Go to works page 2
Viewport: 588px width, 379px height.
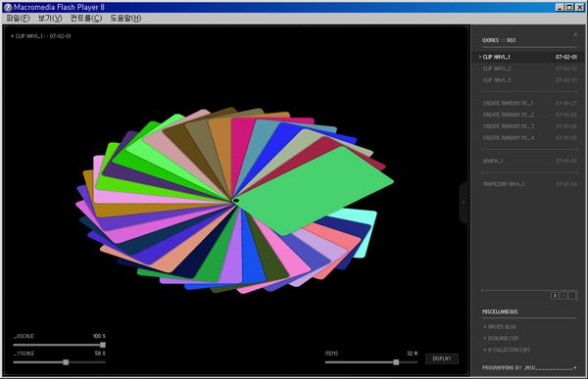coord(563,296)
